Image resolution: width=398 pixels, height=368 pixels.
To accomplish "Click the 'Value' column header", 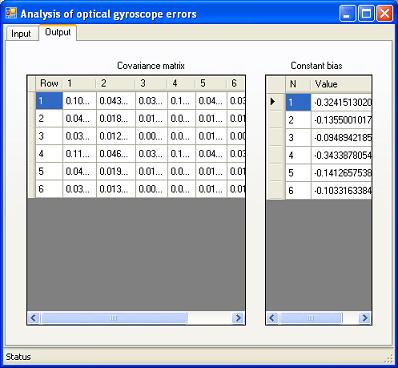I will [341, 84].
